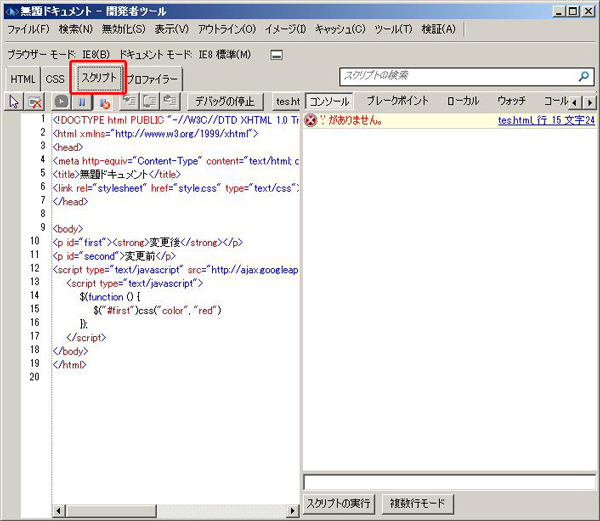This screenshot has width=600, height=521.
Task: Click the ';' がありません error message
Action: point(351,120)
